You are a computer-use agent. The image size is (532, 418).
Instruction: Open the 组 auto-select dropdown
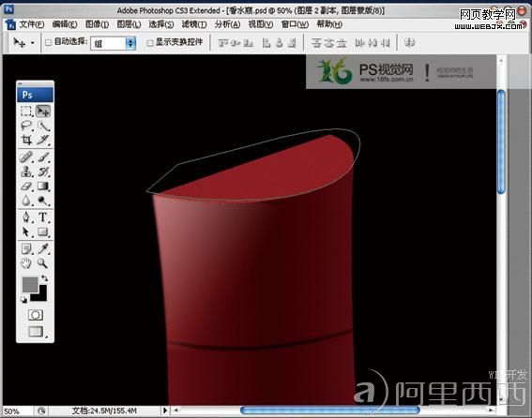[114, 43]
